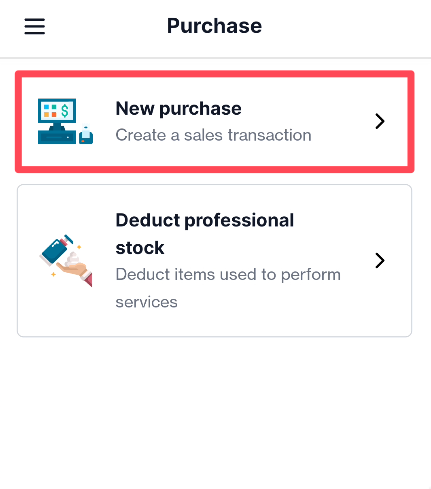Select the New purchase heading
Image resolution: width=431 pixels, height=489 pixels.
(x=178, y=109)
